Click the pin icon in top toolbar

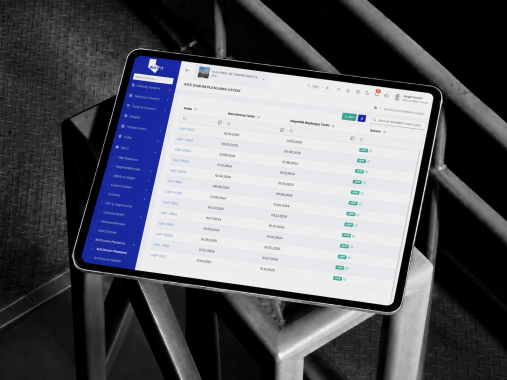click(x=348, y=91)
